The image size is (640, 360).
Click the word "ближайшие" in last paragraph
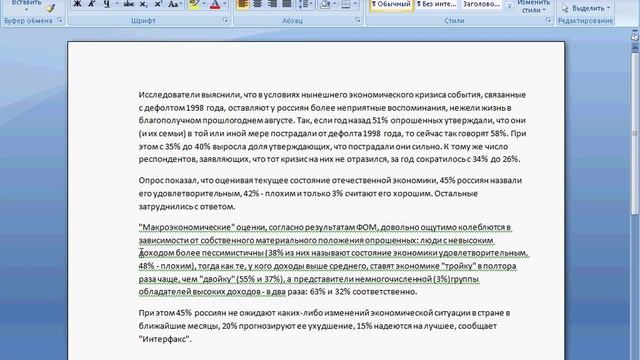162,326
